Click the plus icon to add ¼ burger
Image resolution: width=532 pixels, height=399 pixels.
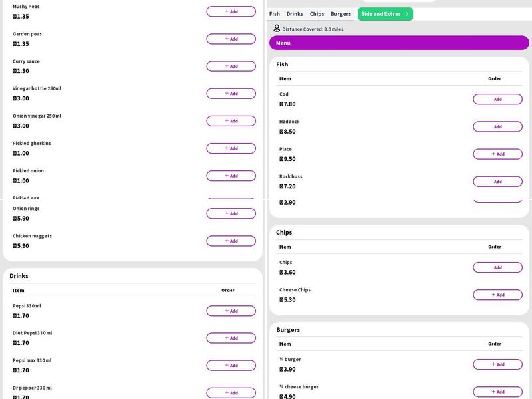tap(493, 364)
